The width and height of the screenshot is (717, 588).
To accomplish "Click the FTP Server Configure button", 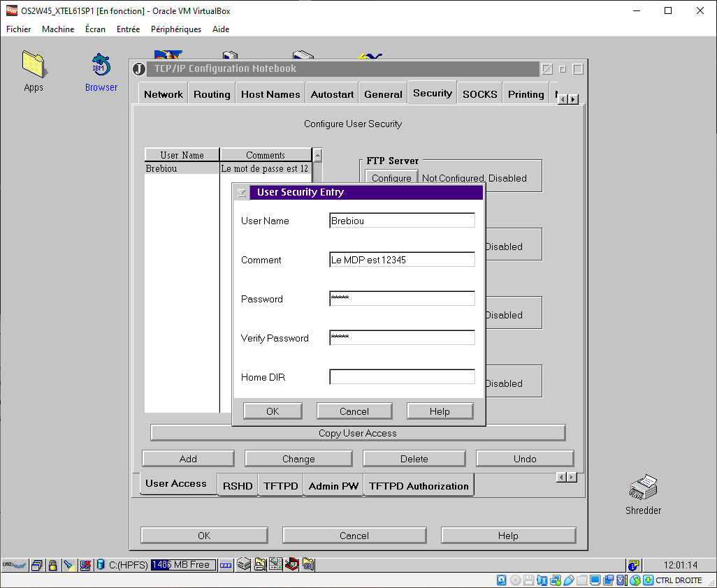I will coord(391,178).
